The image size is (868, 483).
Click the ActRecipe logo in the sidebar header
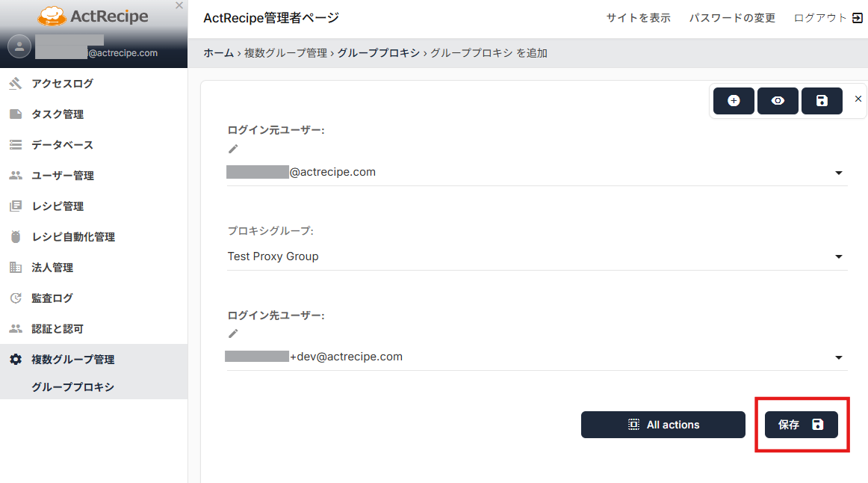(x=93, y=16)
